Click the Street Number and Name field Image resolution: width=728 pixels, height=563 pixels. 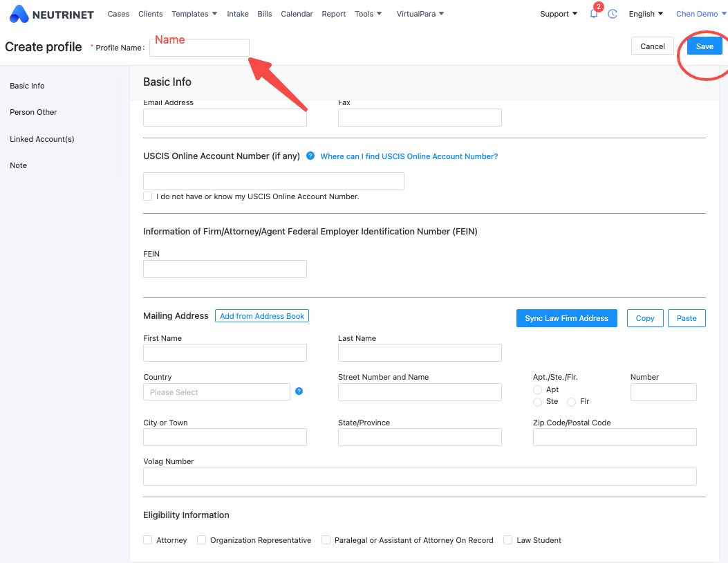point(420,392)
